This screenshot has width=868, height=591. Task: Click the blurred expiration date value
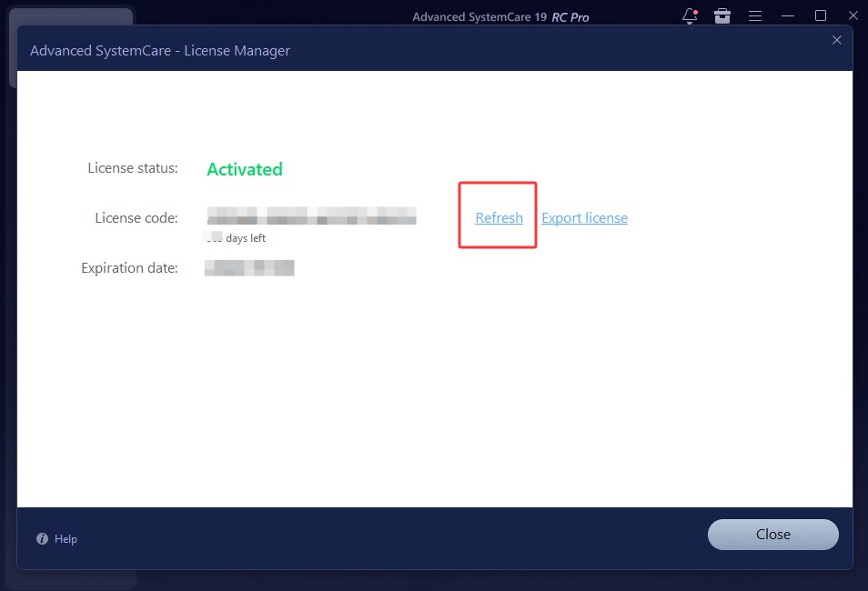[x=249, y=268]
